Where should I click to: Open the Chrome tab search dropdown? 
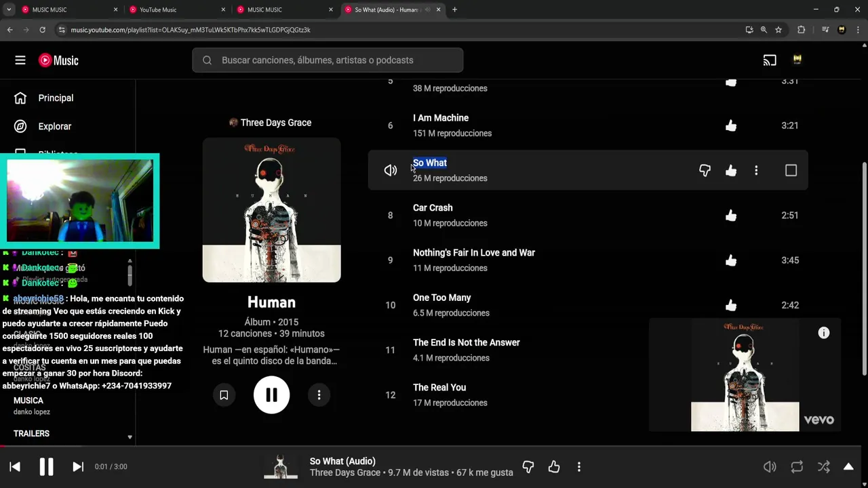tap(9, 9)
